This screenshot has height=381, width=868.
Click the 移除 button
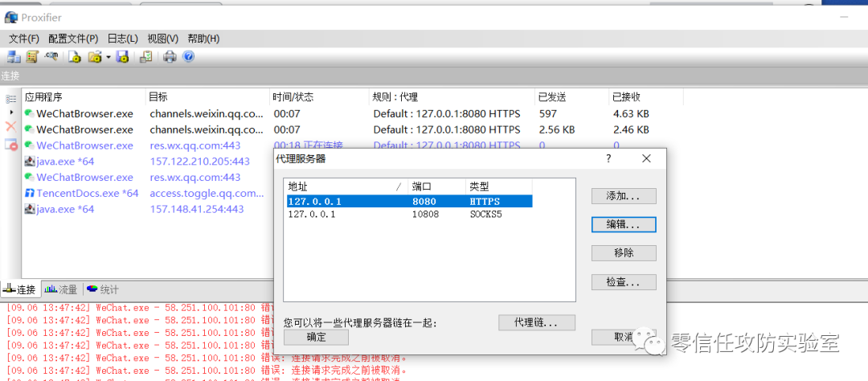[624, 253]
